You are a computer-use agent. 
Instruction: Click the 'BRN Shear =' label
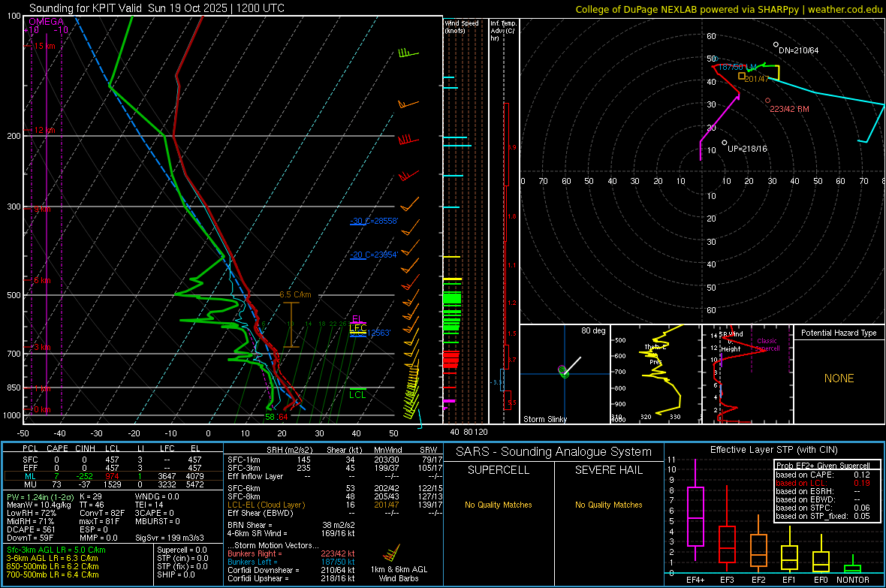pyautogui.click(x=249, y=525)
